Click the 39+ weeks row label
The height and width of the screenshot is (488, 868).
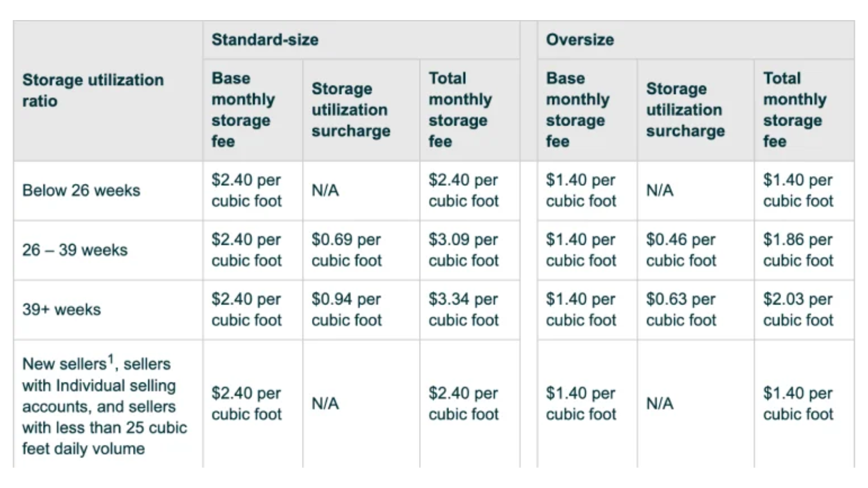(61, 310)
